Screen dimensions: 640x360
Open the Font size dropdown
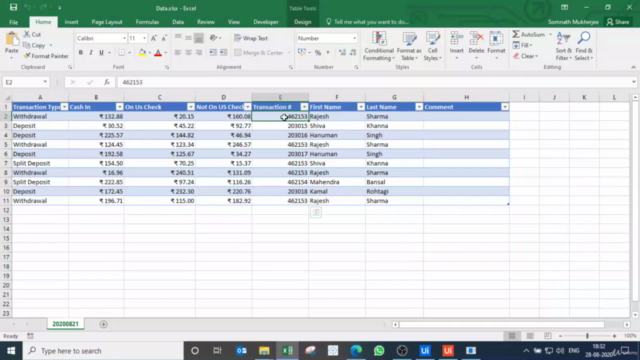click(144, 38)
